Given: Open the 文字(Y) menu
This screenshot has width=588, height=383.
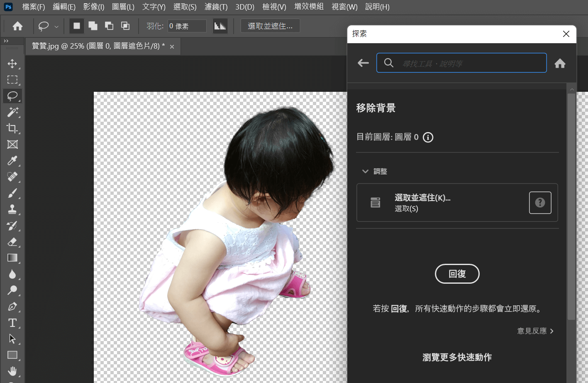Looking at the screenshot, I should tap(154, 7).
